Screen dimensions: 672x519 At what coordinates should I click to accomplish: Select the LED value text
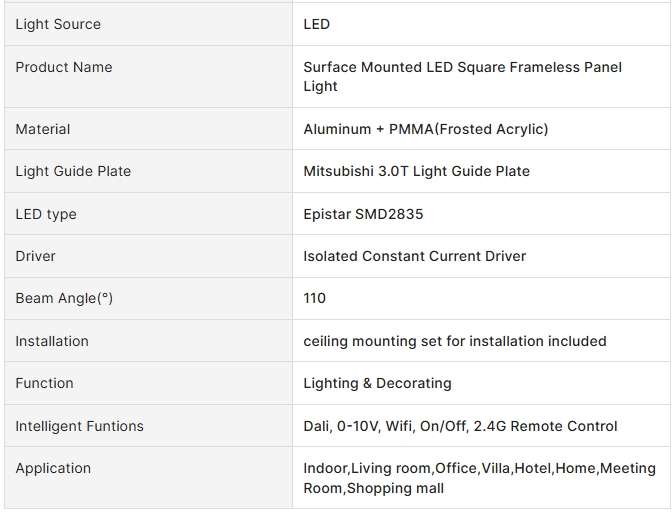pyautogui.click(x=316, y=24)
